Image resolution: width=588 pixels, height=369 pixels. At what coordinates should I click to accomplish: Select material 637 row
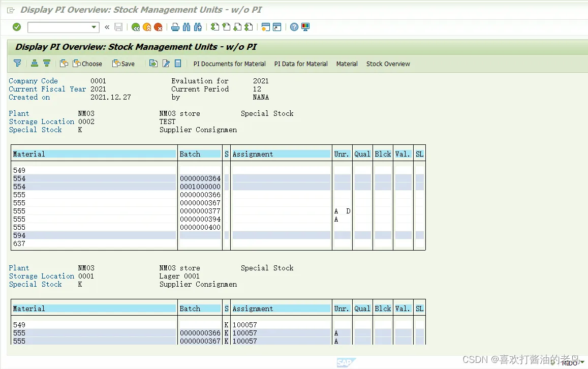[218, 244]
